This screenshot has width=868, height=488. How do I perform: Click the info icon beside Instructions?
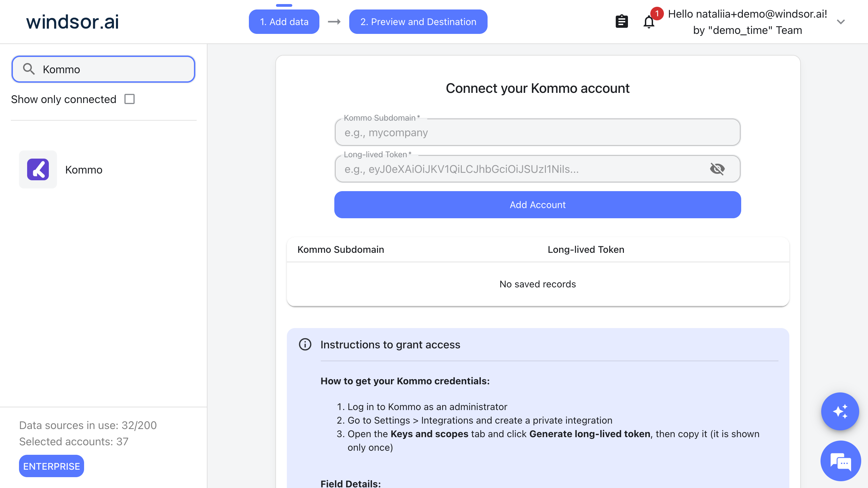(x=305, y=344)
